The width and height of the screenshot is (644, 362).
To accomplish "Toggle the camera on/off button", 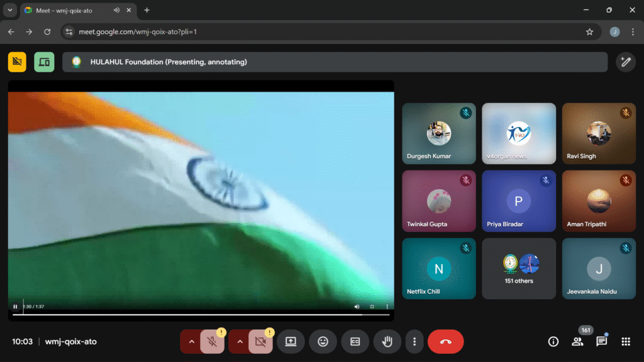I will [260, 342].
